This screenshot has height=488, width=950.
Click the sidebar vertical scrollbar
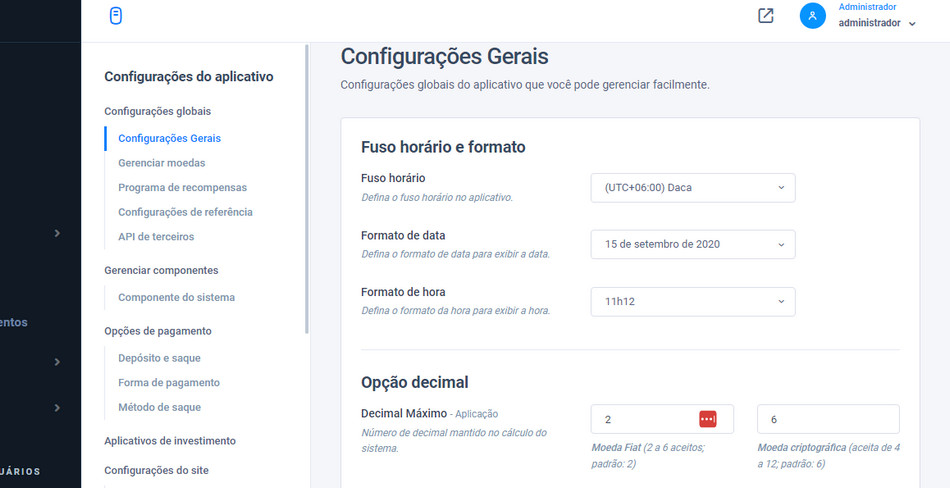[x=307, y=190]
